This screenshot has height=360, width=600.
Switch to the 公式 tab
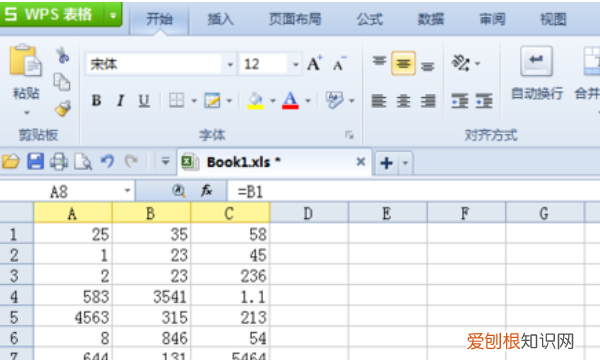click(370, 19)
